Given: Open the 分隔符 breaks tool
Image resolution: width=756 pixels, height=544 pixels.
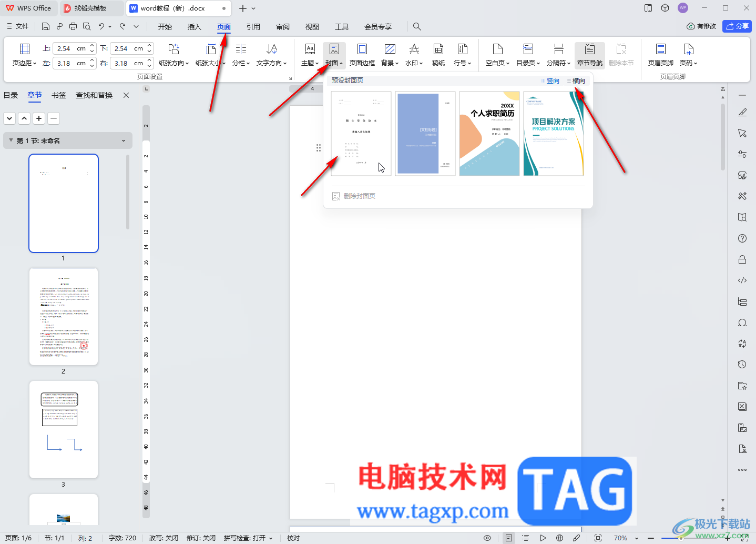Looking at the screenshot, I should pyautogui.click(x=558, y=55).
